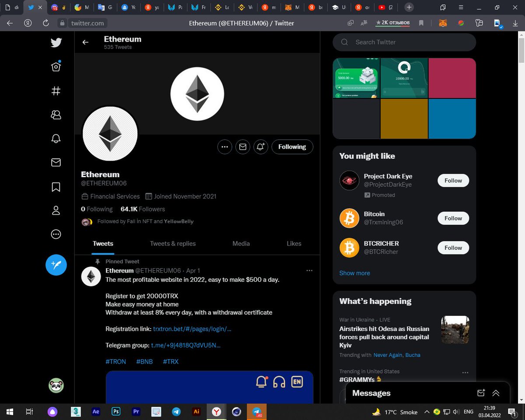The height and width of the screenshot is (420, 525).
Task: Message the Ethereum account via envelope button
Action: pyautogui.click(x=243, y=147)
